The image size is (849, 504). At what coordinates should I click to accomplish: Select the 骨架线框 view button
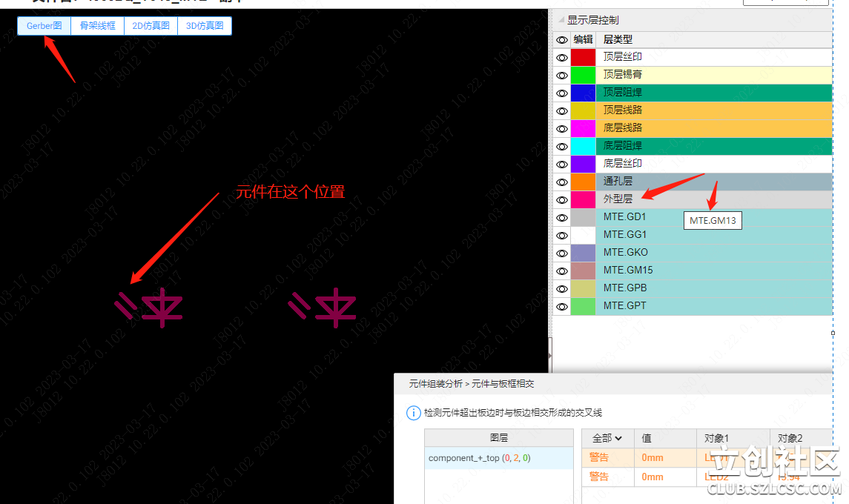coord(97,26)
